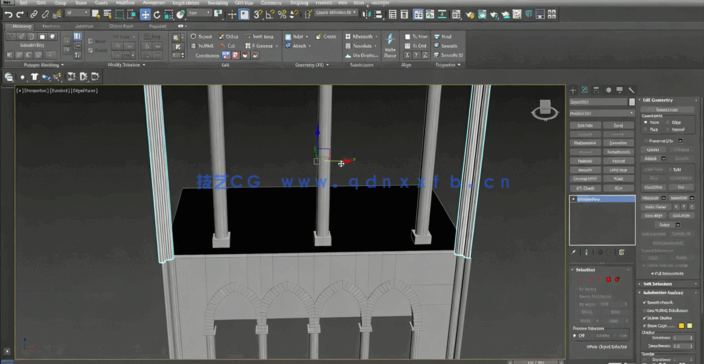Switch to the Populate ribbon tab
This screenshot has width=704, height=364.
(x=158, y=26)
